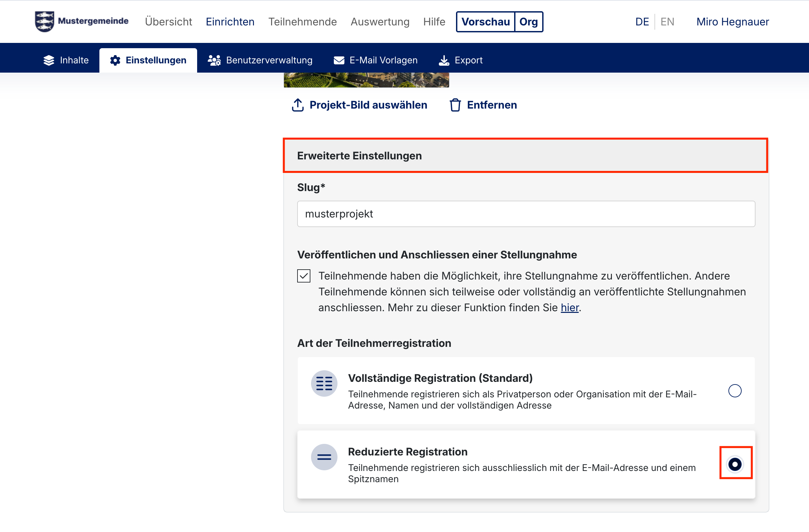
Task: Click the Benutzerverwaltung users icon
Action: pos(214,60)
